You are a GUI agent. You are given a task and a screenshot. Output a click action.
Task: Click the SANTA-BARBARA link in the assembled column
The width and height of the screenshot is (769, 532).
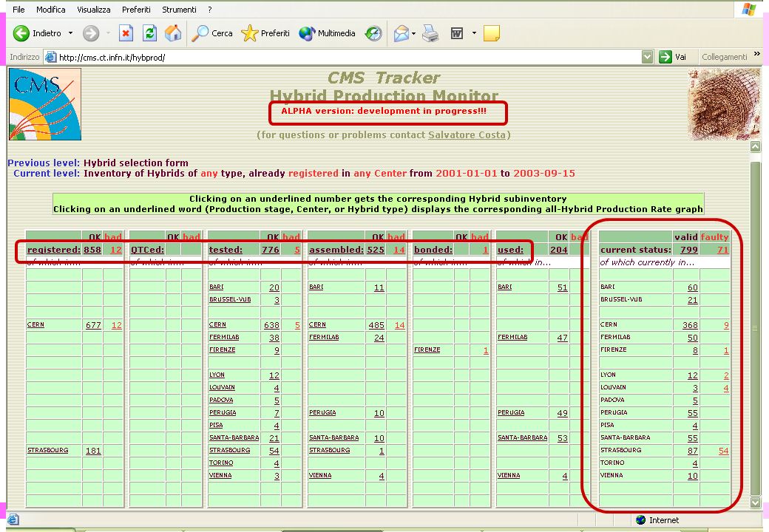(334, 437)
